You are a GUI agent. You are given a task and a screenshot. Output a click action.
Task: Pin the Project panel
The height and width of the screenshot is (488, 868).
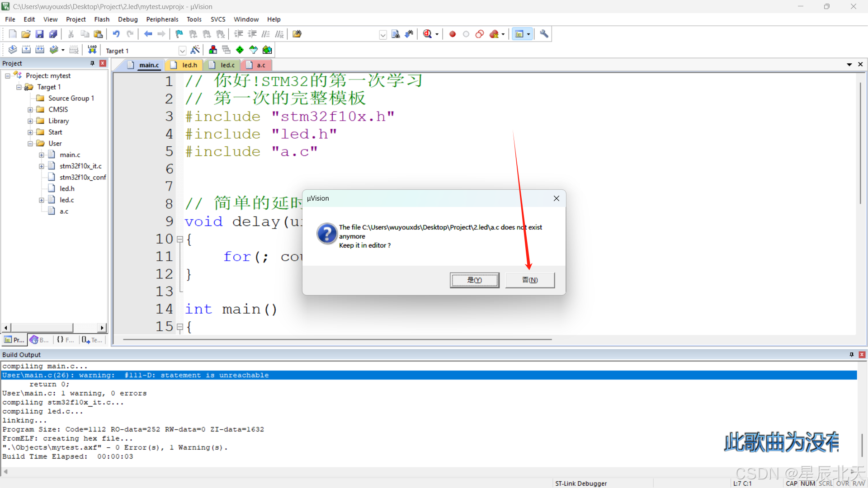point(92,63)
